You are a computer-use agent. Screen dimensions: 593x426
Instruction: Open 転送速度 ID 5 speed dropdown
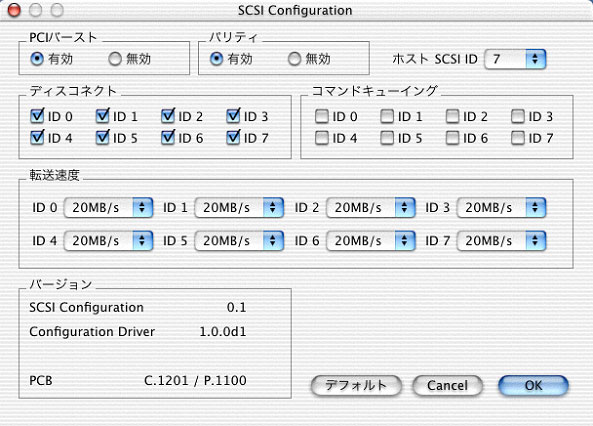(239, 241)
